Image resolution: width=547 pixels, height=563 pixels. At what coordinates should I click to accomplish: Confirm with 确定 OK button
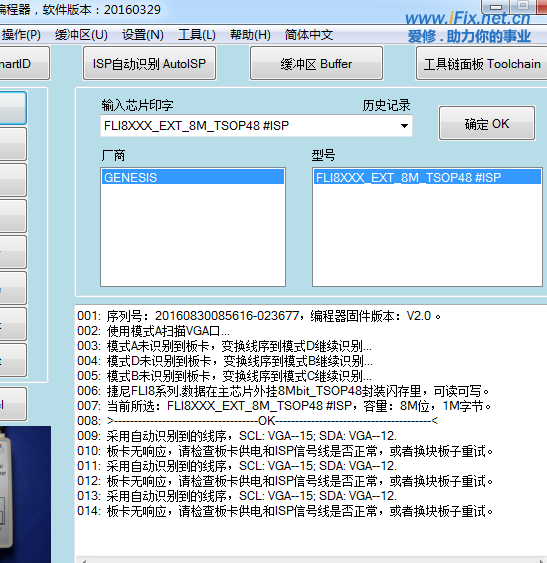(487, 124)
